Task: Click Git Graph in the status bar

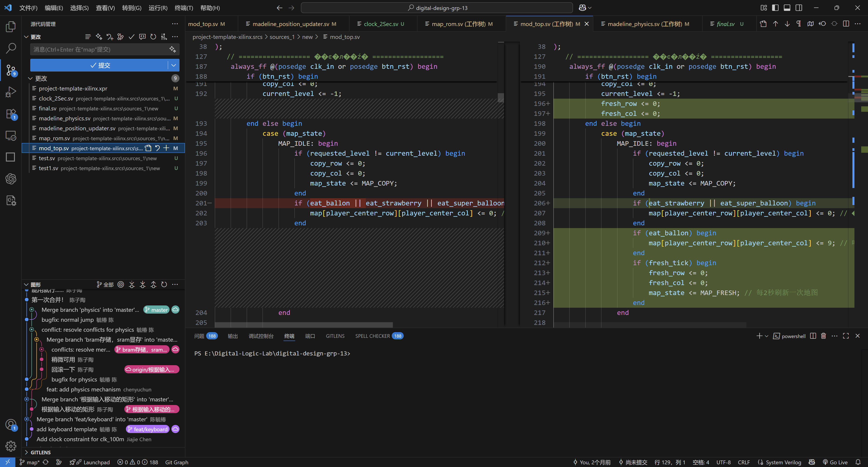Action: click(177, 462)
